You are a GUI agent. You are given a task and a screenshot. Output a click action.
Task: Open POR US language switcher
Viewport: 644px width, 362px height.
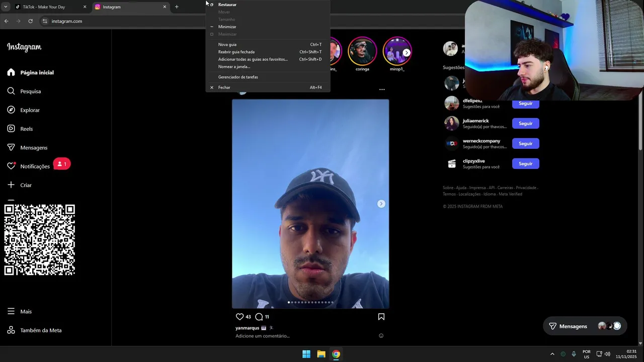tap(587, 354)
